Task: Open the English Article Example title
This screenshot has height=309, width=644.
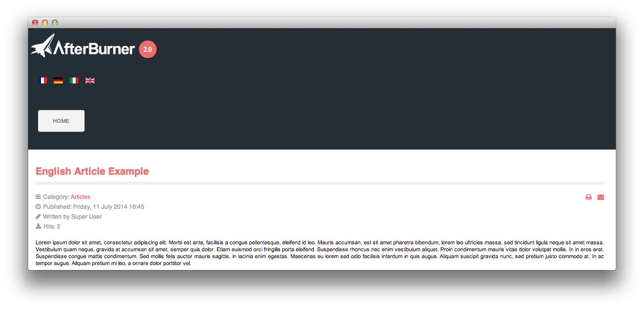Action: click(x=92, y=171)
